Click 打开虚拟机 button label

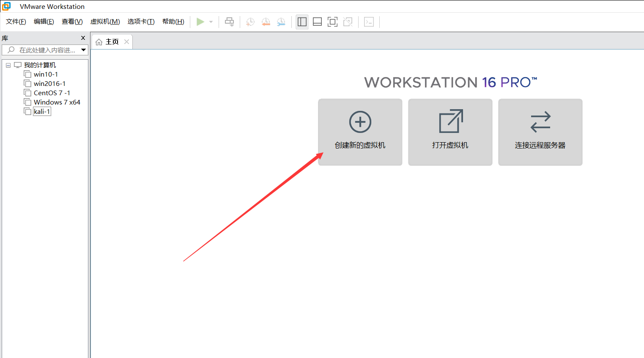pyautogui.click(x=450, y=145)
